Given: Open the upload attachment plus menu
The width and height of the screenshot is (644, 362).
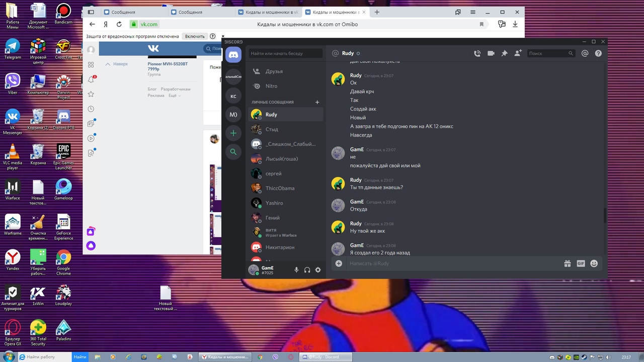Looking at the screenshot, I should click(339, 263).
